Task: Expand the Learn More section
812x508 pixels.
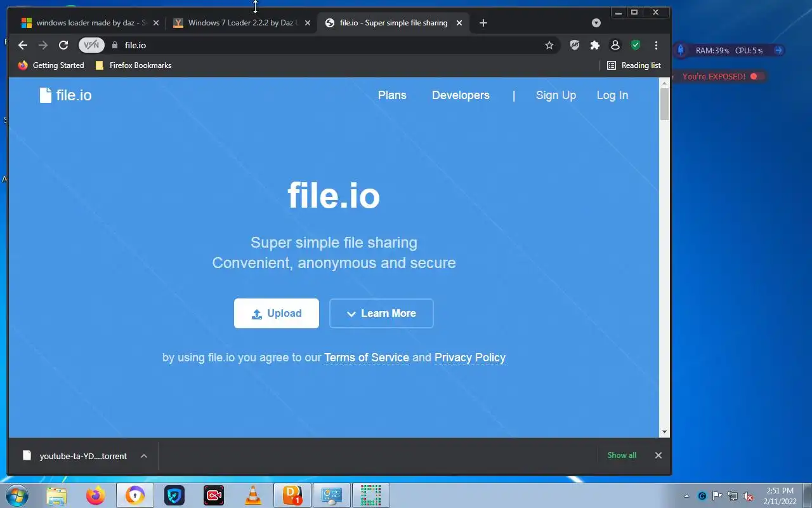Action: click(381, 314)
